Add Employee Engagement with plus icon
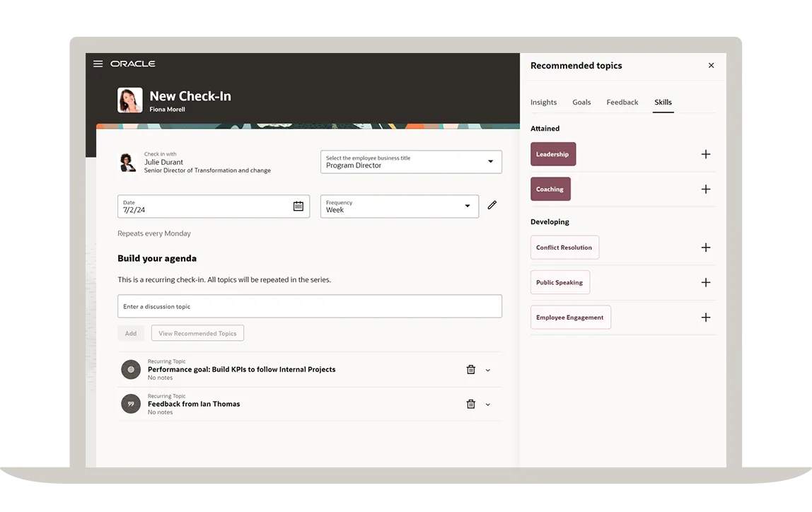 pyautogui.click(x=706, y=318)
